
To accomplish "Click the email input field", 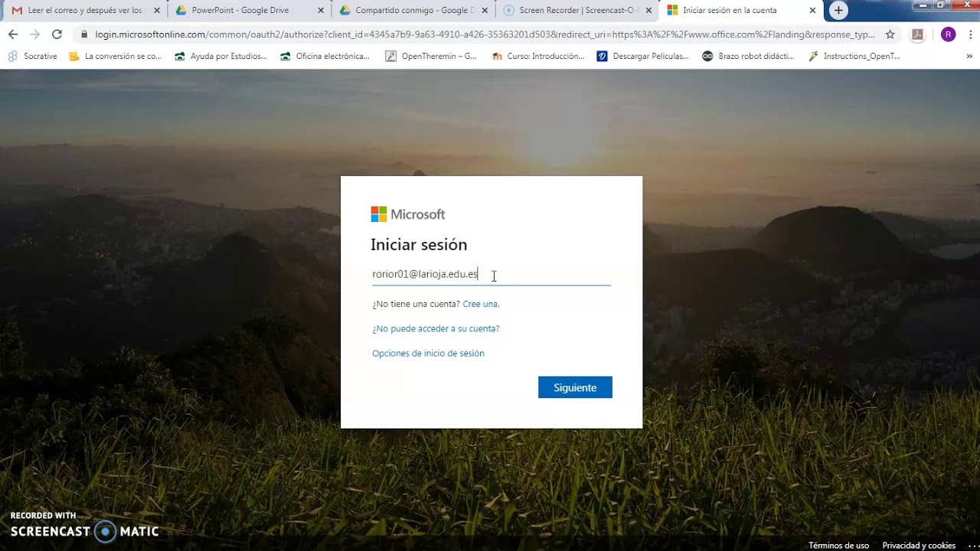I will pyautogui.click(x=491, y=274).
